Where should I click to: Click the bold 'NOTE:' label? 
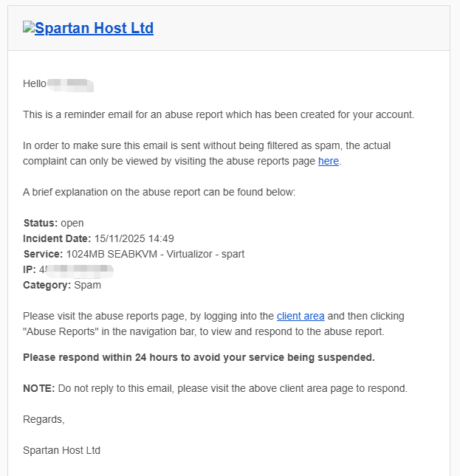[x=38, y=388]
